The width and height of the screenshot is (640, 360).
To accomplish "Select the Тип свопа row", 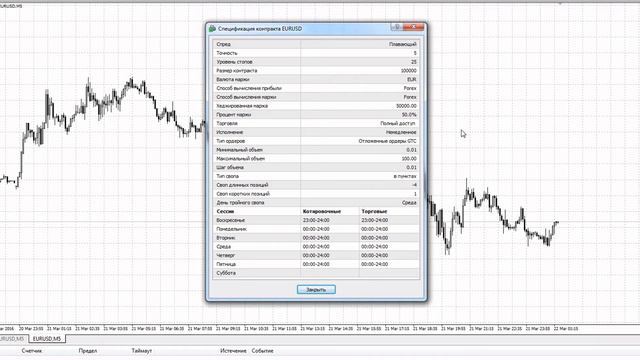I will point(316,176).
